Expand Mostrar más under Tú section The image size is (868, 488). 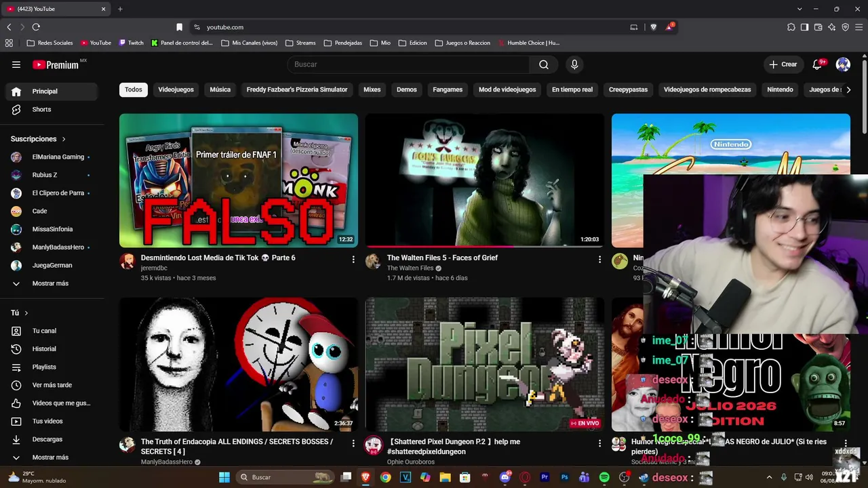click(x=52, y=457)
